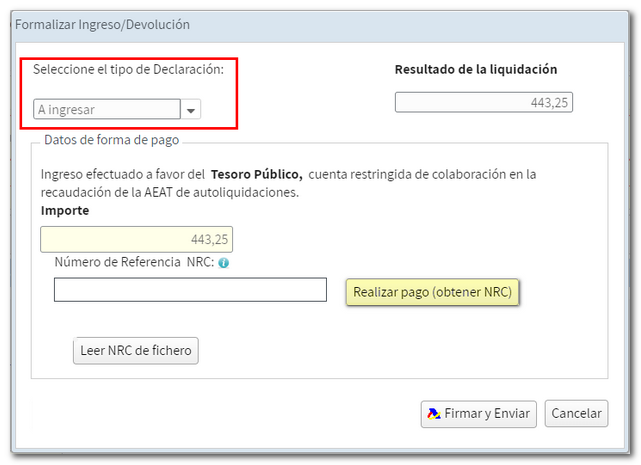The width and height of the screenshot is (641, 465).
Task: Select the Resultado de la liquidación value field
Action: (x=483, y=102)
